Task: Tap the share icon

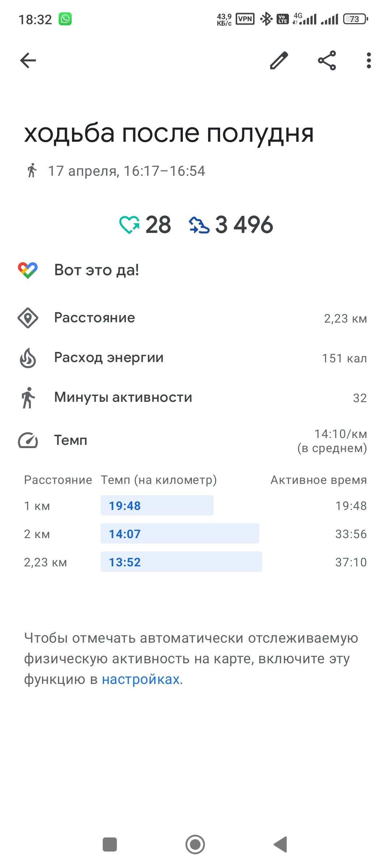Action: [x=327, y=60]
